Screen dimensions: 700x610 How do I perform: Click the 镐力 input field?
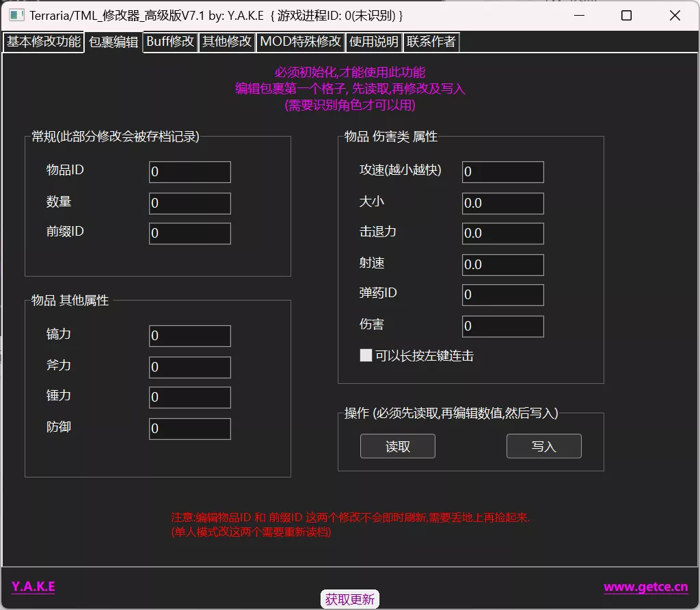[x=190, y=335]
